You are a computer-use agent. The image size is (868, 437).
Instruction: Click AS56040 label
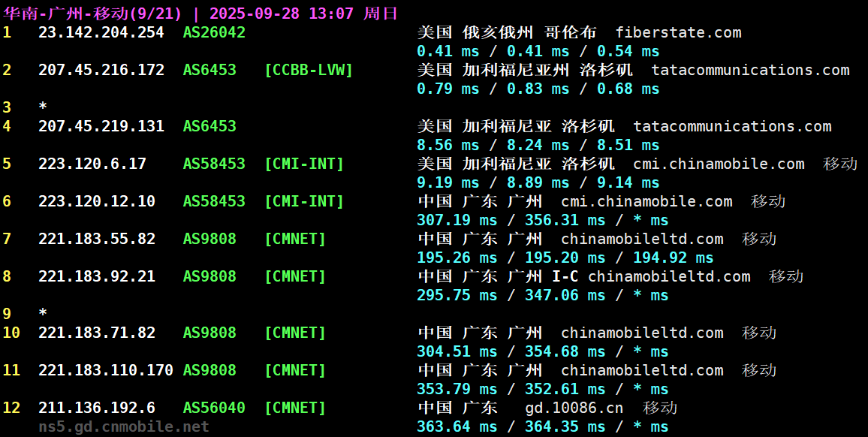click(214, 408)
